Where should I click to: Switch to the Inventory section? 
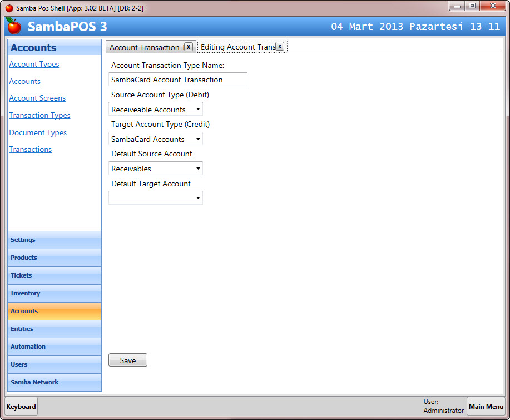pyautogui.click(x=55, y=294)
